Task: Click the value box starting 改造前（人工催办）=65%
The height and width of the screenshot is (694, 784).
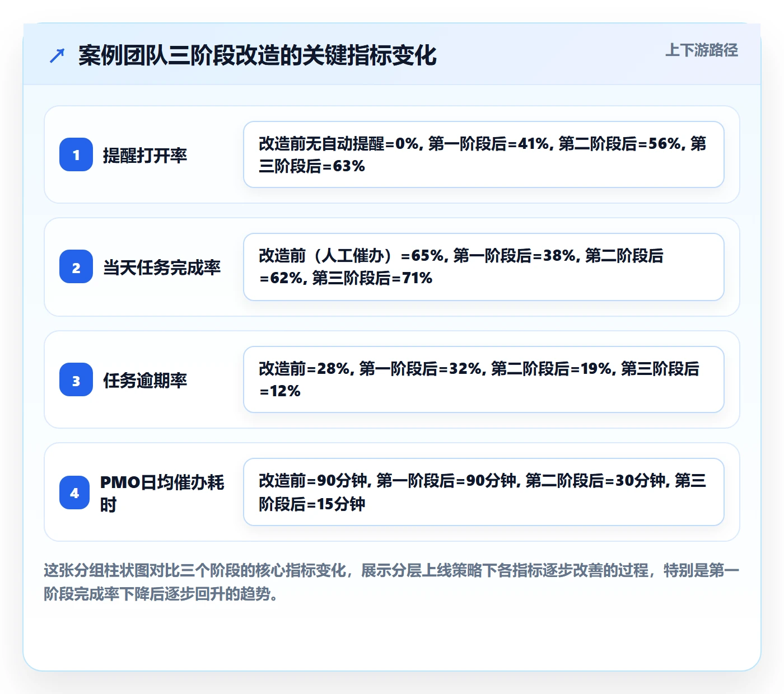Action: (x=484, y=267)
